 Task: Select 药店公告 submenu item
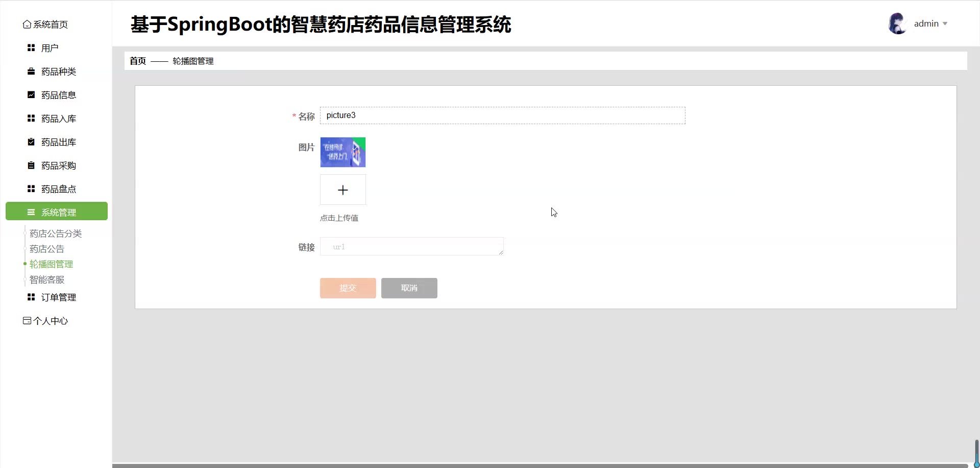click(47, 249)
